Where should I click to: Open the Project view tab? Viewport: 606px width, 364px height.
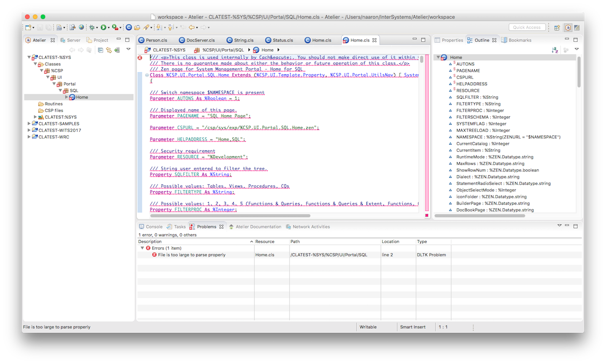point(97,40)
